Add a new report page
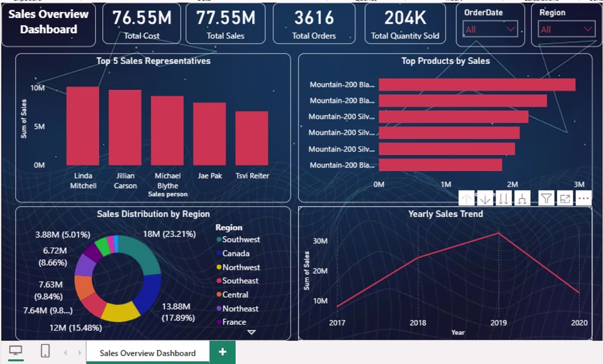 223,352
